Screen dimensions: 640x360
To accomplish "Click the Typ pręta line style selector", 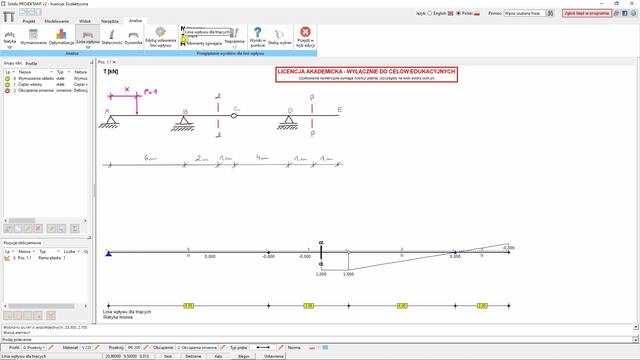I will point(263,348).
